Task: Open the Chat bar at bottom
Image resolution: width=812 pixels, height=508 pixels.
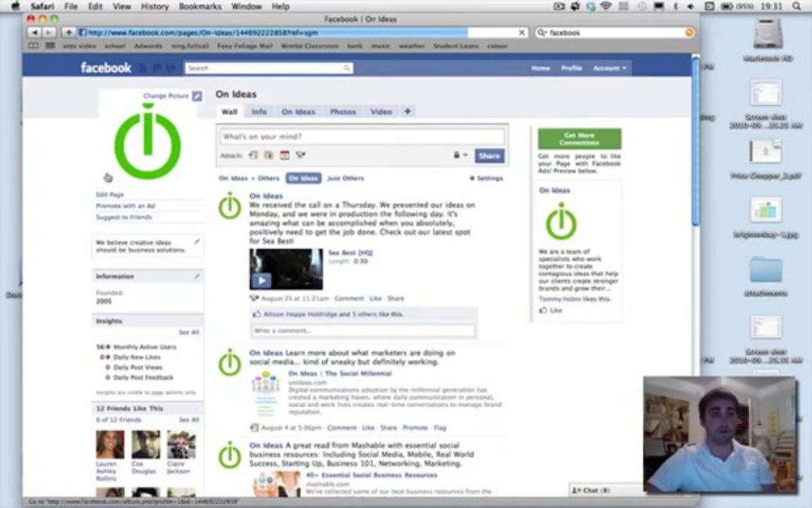Action: [x=606, y=490]
